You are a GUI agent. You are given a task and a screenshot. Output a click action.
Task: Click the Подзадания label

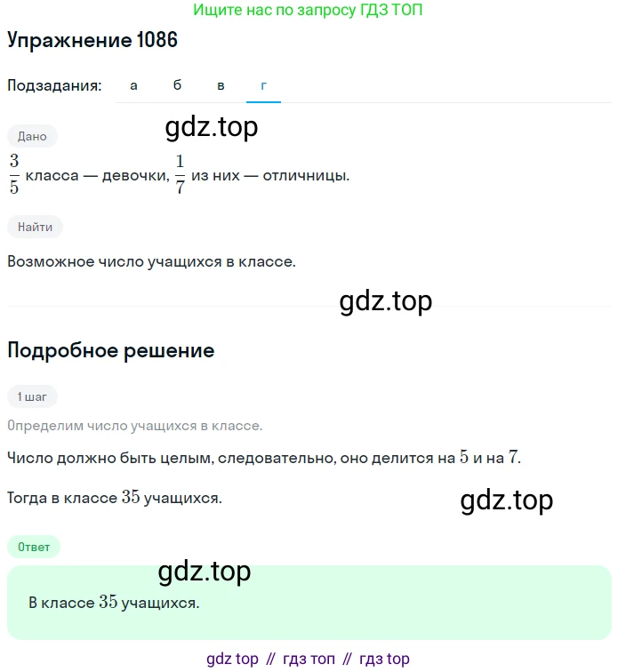(54, 85)
